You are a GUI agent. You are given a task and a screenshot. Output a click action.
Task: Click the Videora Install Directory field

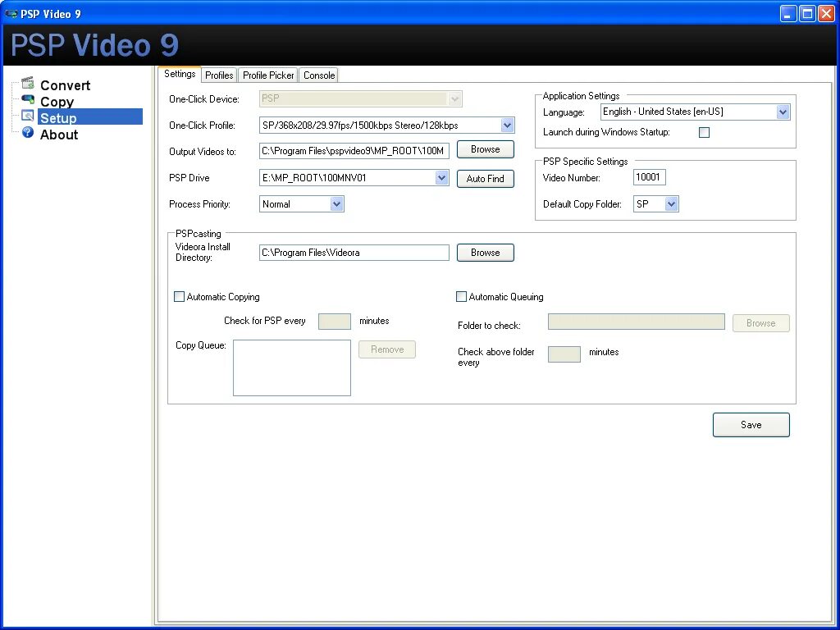pyautogui.click(x=354, y=253)
